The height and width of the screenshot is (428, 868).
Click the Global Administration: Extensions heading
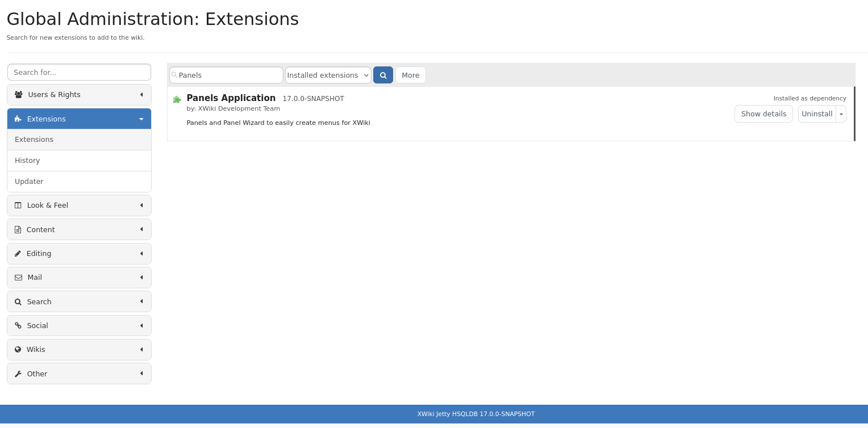pos(153,19)
